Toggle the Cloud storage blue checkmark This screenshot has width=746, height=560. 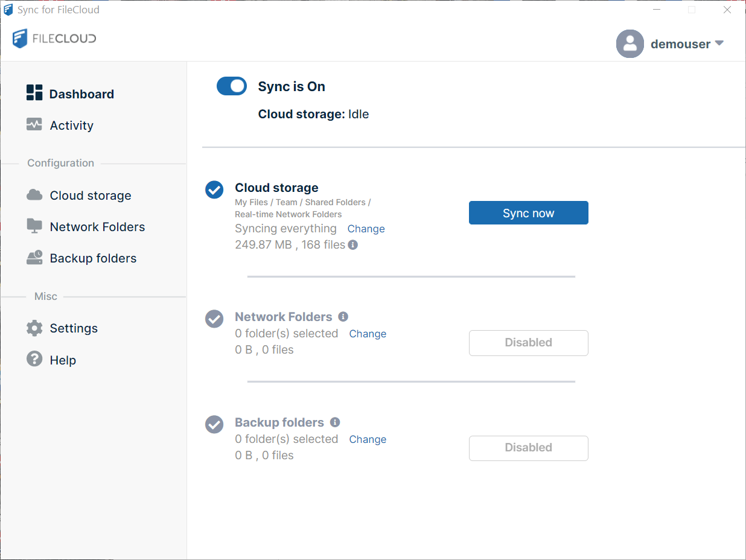tap(214, 189)
